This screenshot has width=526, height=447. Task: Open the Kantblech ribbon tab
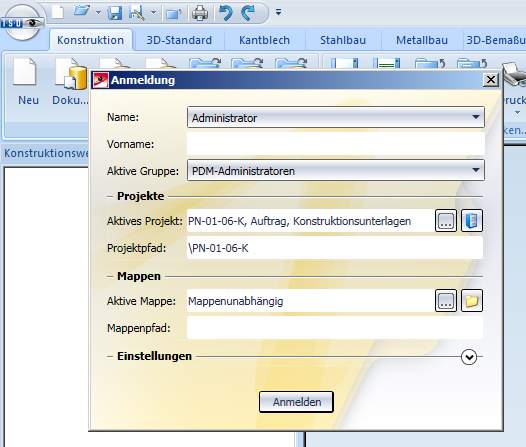pos(264,40)
